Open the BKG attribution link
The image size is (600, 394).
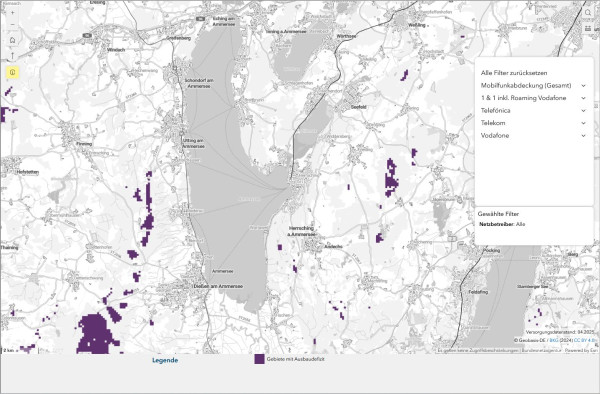tap(554, 340)
